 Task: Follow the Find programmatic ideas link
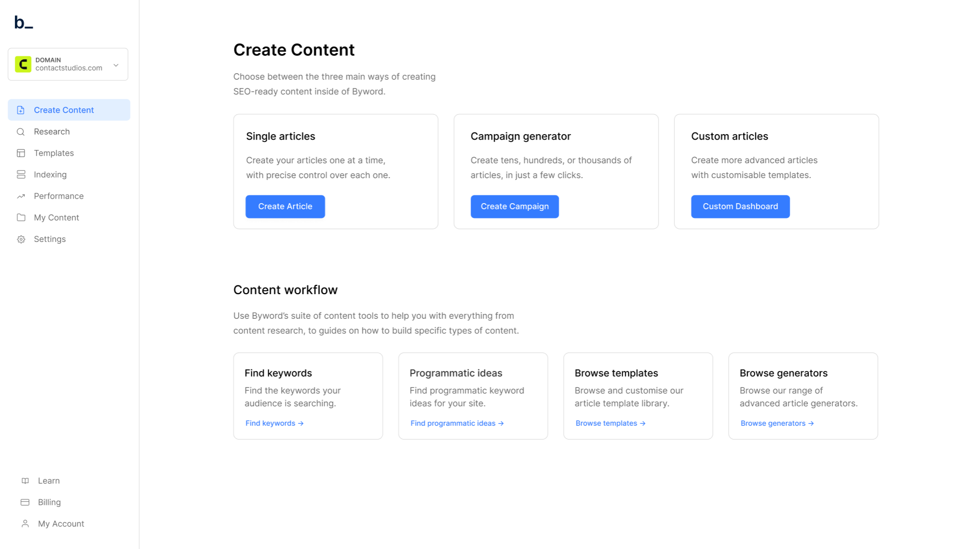(457, 424)
